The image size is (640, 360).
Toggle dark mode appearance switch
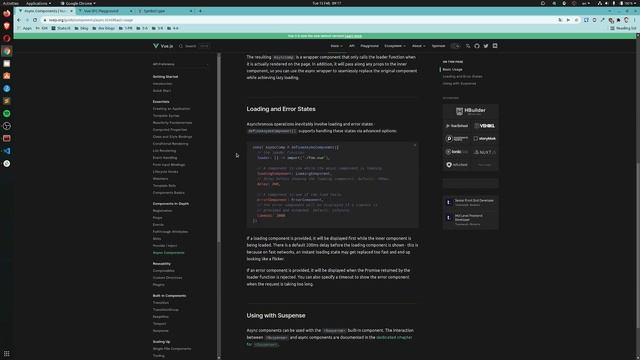pos(455,46)
